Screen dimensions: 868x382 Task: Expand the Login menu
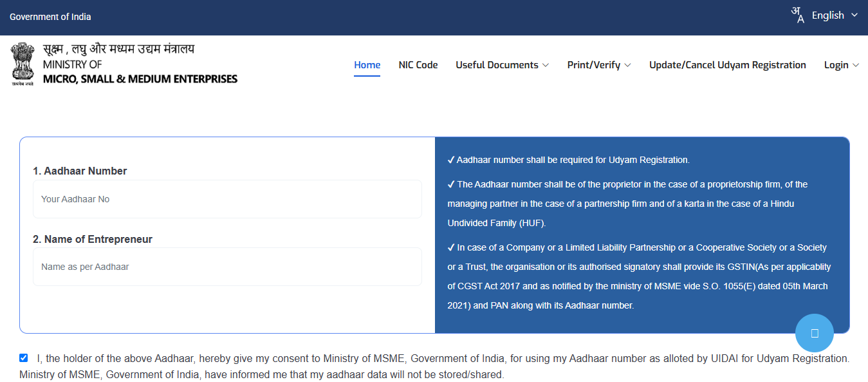841,65
